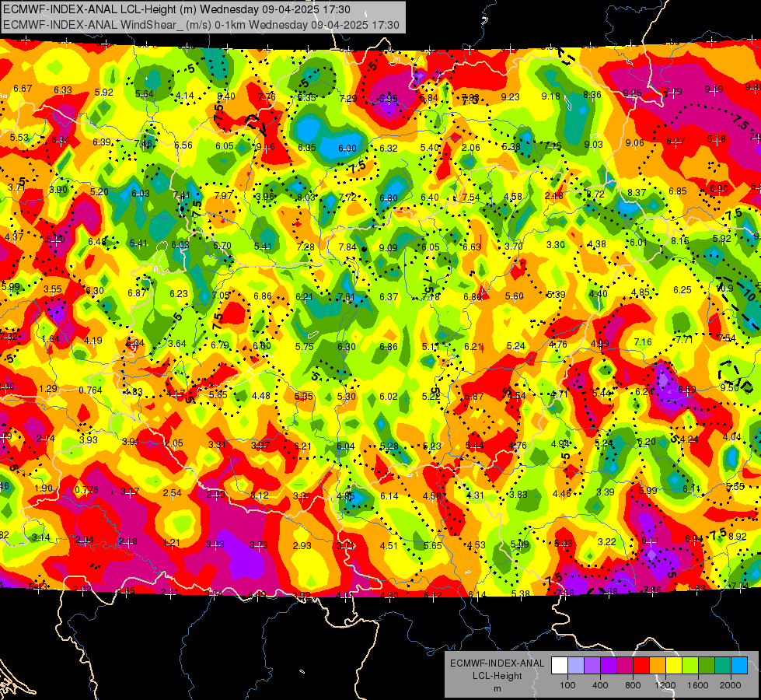Image resolution: width=761 pixels, height=700 pixels.
Task: Click the legend LCL-Height label
Action: pyautogui.click(x=497, y=676)
